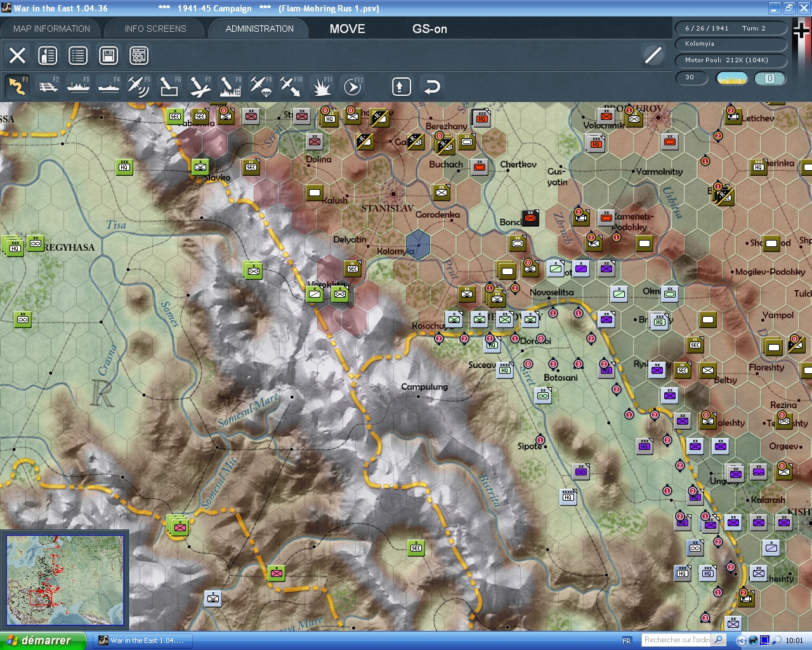Select the unit counter southwest of Botosani

pyautogui.click(x=543, y=395)
